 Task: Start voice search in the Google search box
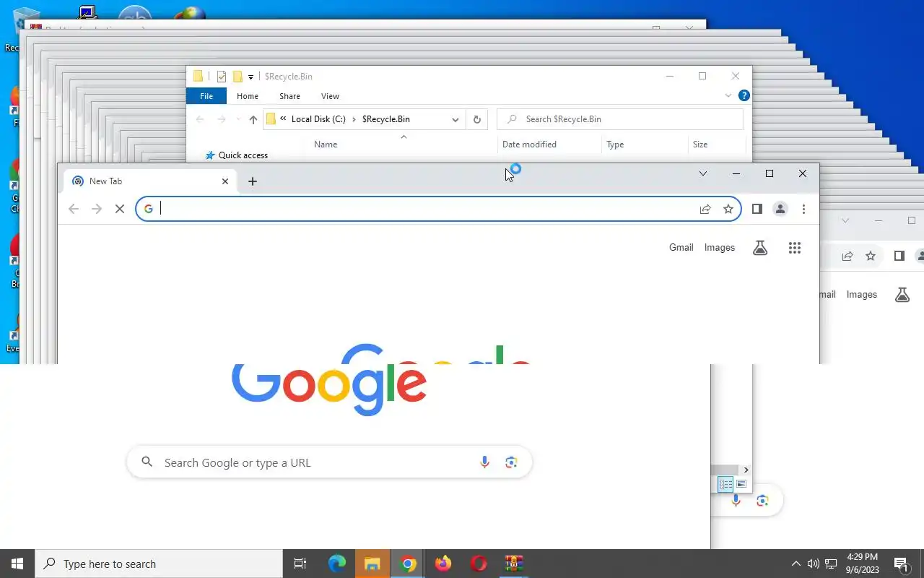click(x=484, y=462)
